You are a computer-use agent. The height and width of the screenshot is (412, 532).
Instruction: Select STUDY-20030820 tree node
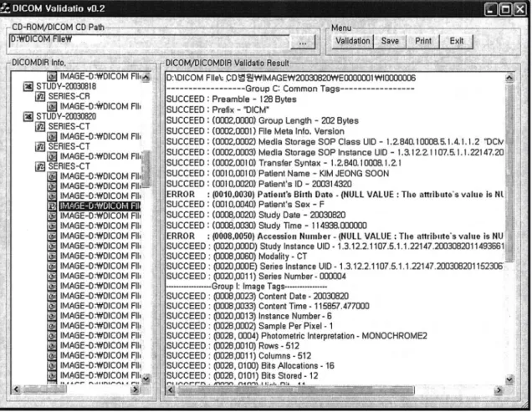pos(66,116)
